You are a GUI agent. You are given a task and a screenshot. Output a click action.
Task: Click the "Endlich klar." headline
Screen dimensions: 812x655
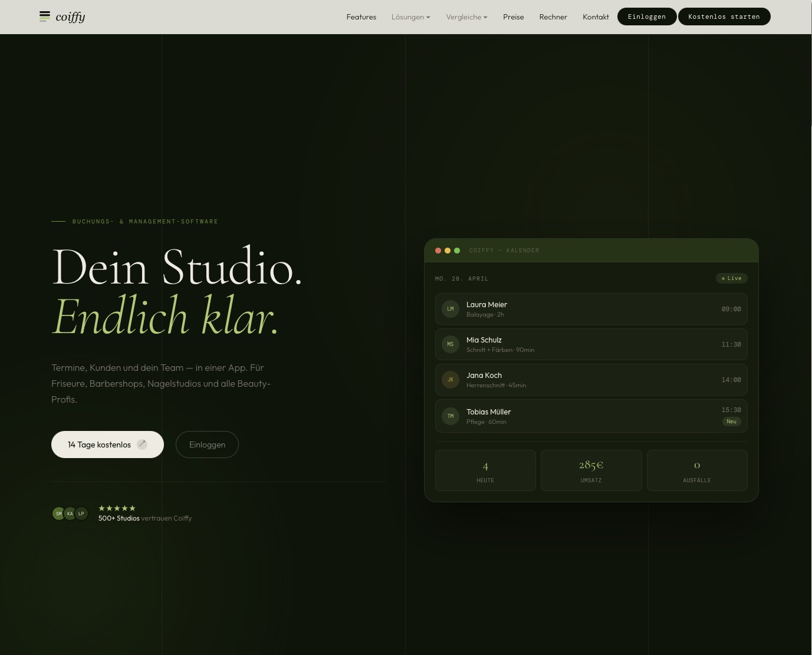click(165, 317)
